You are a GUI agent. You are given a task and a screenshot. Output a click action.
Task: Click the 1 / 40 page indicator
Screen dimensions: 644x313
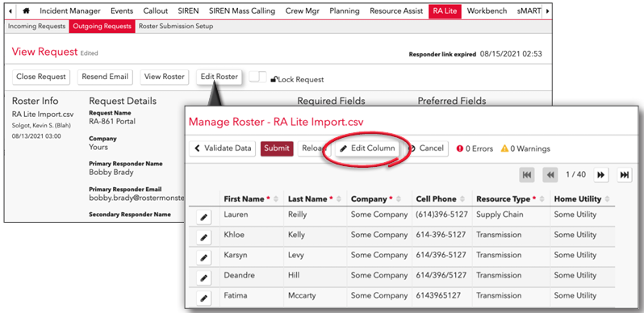tap(576, 174)
